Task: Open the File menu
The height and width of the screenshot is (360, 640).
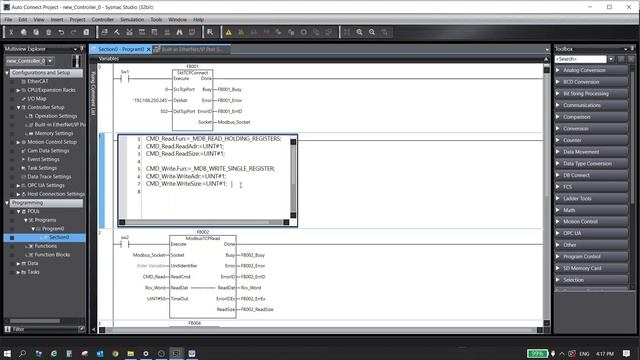Action: (x=8, y=20)
